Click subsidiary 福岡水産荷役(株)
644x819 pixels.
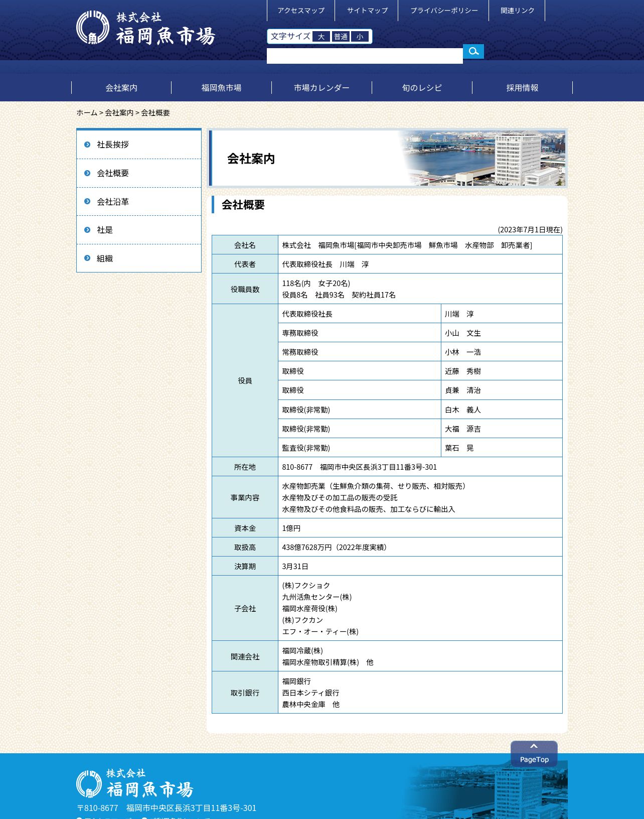309,608
